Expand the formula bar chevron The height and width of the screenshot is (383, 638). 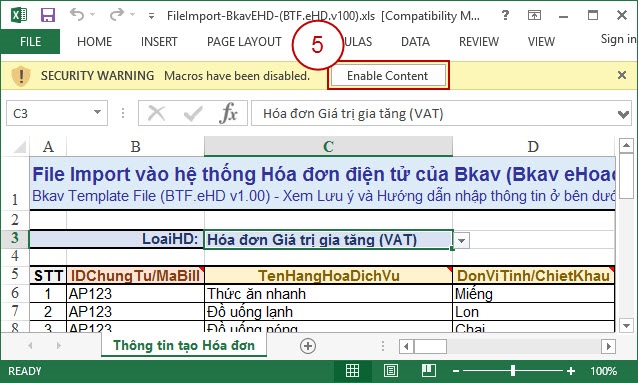click(x=623, y=114)
